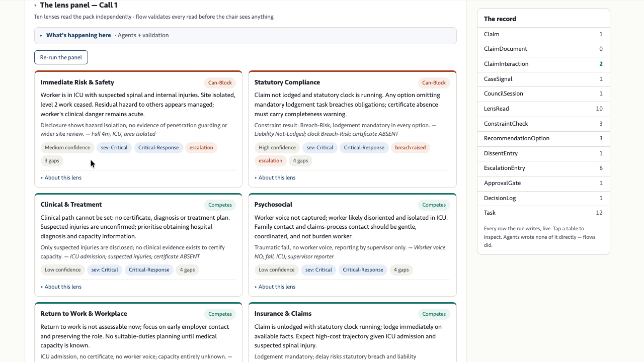This screenshot has width=644, height=362.
Task: Inspect the DissentEntry row
Action: (543, 153)
